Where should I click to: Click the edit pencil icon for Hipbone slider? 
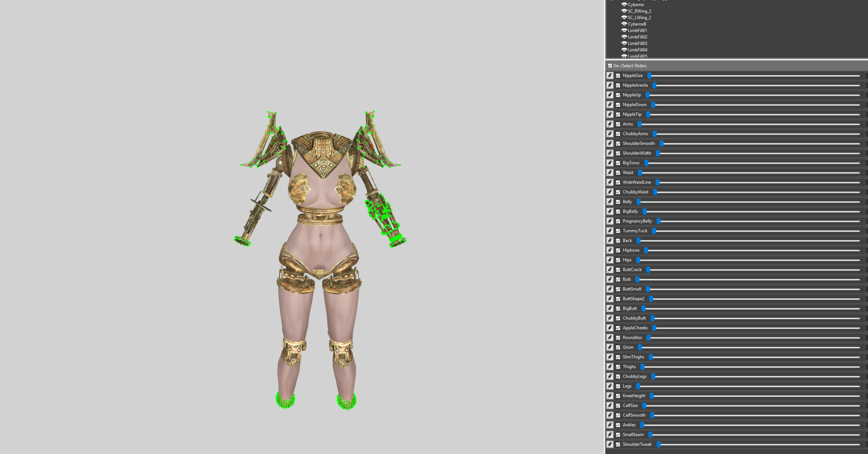[x=610, y=251]
